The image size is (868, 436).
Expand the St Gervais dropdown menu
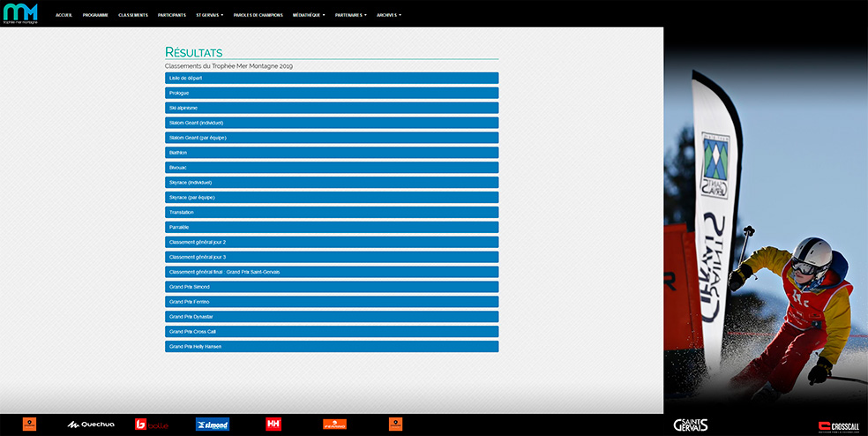point(209,15)
